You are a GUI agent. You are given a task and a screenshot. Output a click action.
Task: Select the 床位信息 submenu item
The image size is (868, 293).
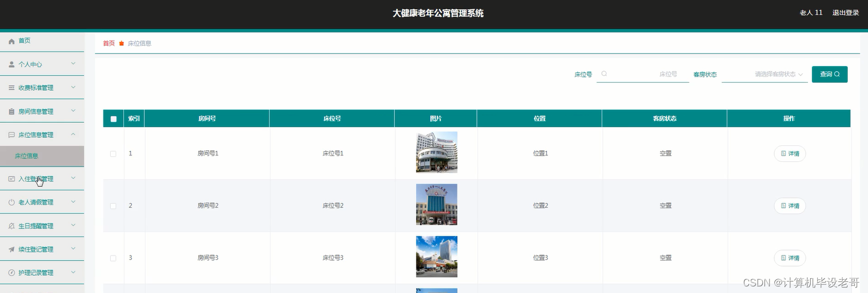42,156
